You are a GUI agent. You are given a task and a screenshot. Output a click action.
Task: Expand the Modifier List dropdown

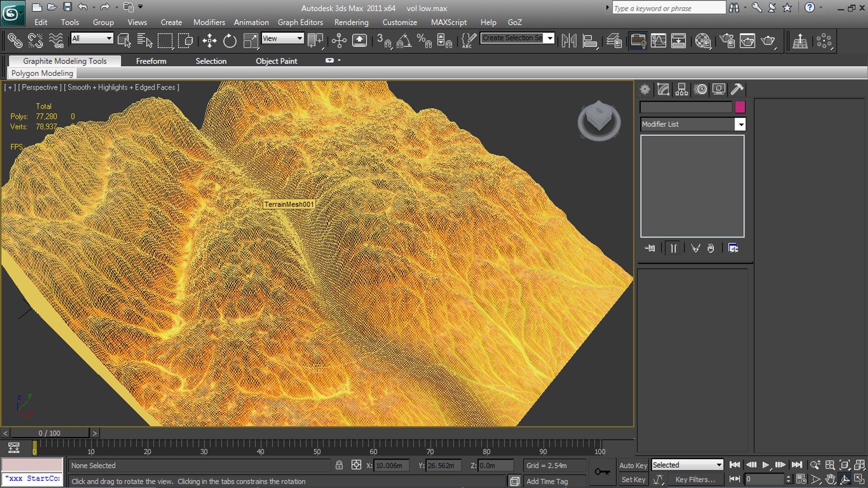click(x=740, y=124)
